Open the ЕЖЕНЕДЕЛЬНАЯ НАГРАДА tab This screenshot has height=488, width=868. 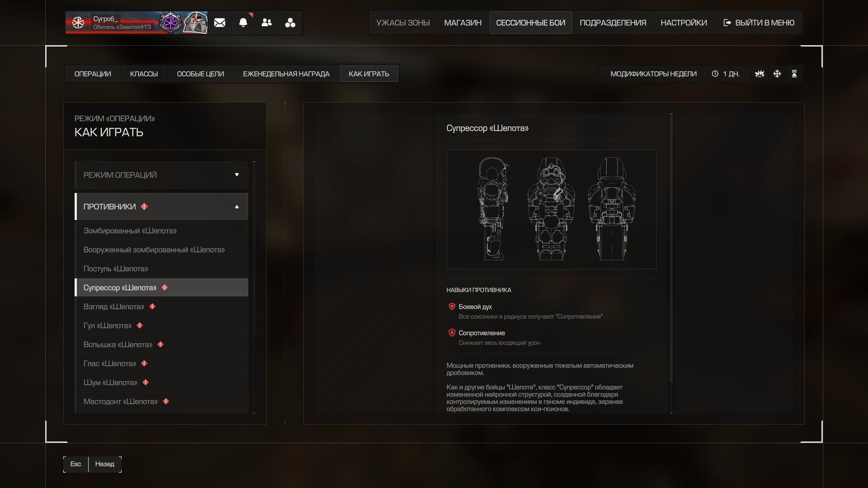pyautogui.click(x=286, y=74)
